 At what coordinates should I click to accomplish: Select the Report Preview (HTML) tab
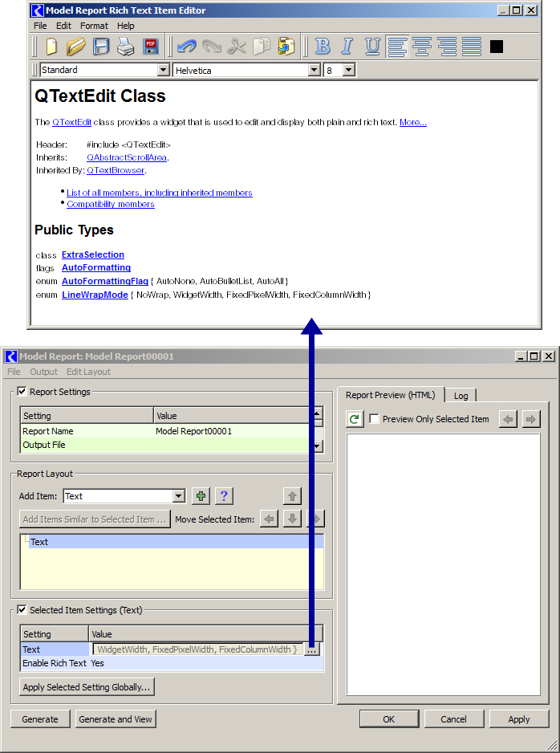391,395
